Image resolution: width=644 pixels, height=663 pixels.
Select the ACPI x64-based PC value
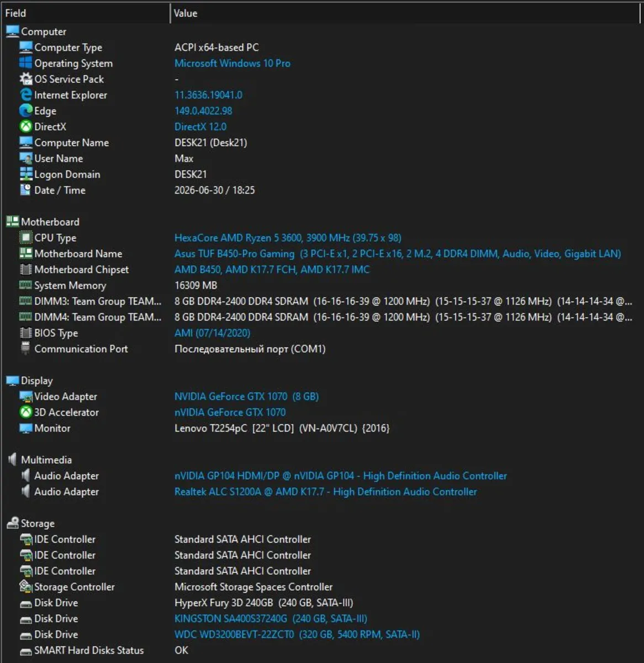coord(217,48)
